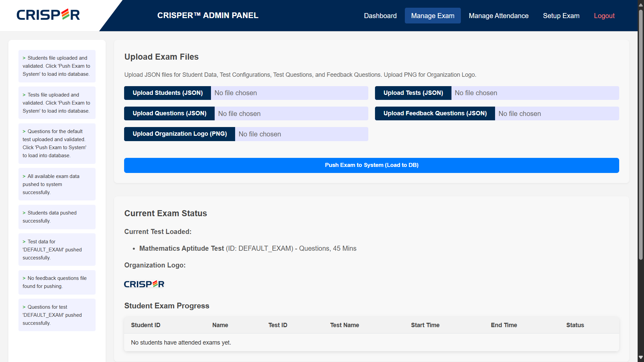Screen dimensions: 644x362
Task: Click the Student Exam Progress heading
Action: point(167,306)
